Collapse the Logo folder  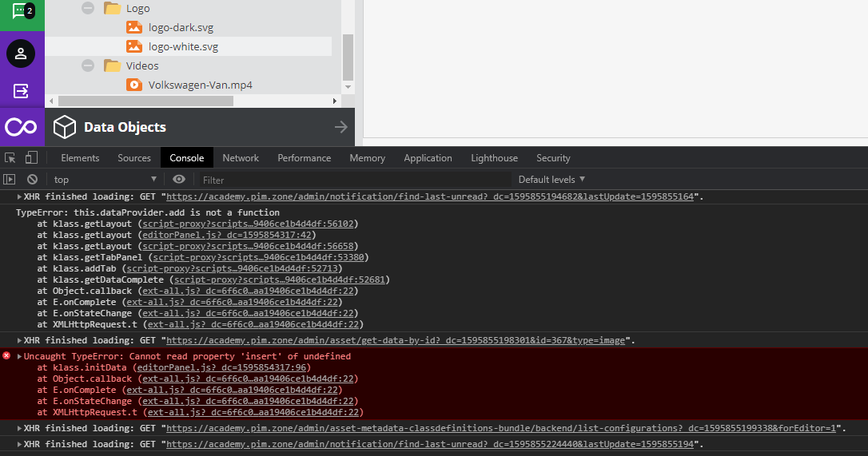[87, 8]
